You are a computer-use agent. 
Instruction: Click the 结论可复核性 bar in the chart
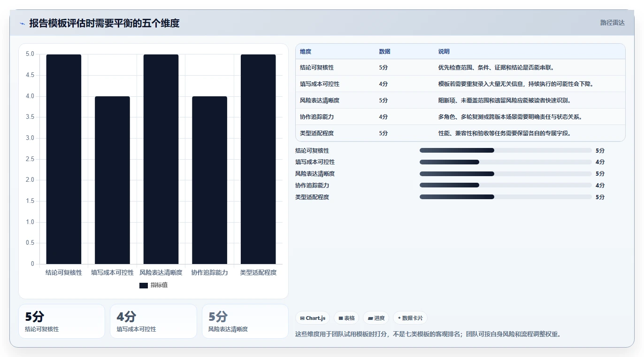pyautogui.click(x=64, y=159)
